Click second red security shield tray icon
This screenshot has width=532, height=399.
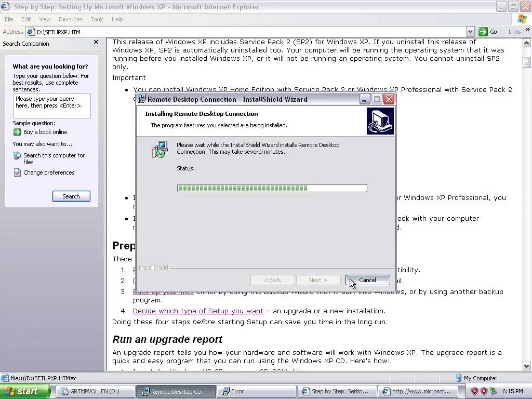(x=484, y=391)
